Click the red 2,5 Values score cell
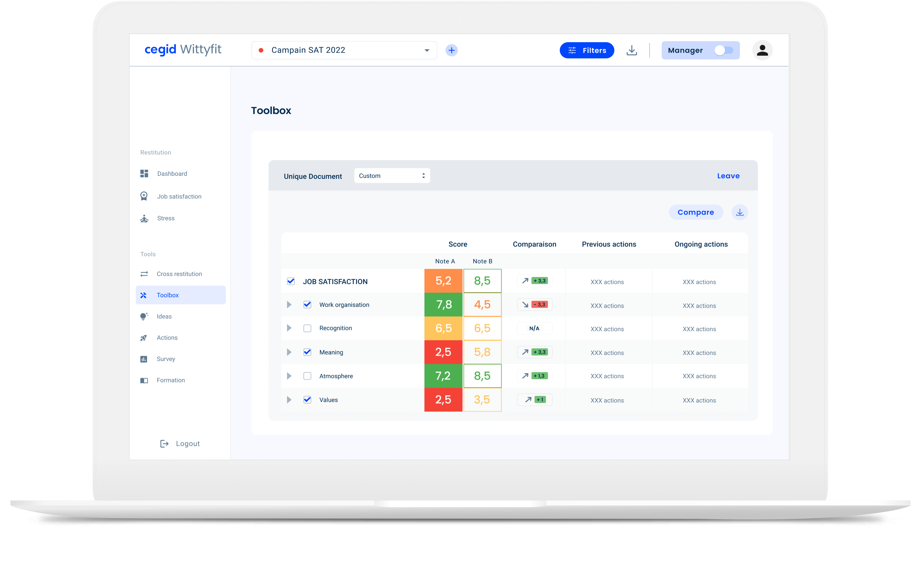Image resolution: width=924 pixels, height=569 pixels. (x=443, y=400)
